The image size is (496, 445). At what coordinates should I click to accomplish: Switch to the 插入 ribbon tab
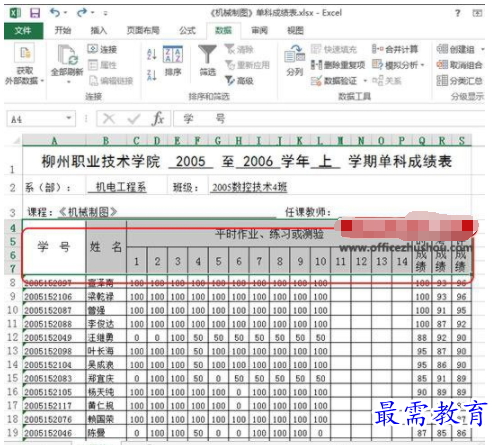[x=99, y=31]
